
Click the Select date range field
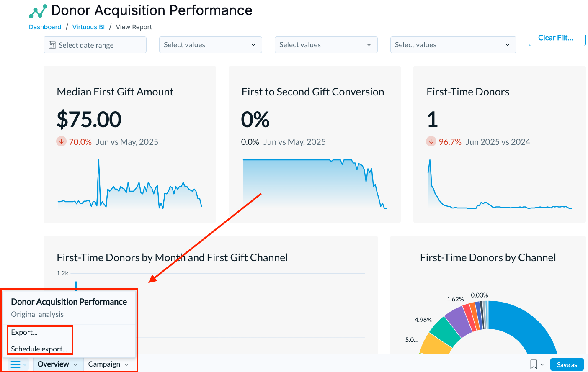95,45
